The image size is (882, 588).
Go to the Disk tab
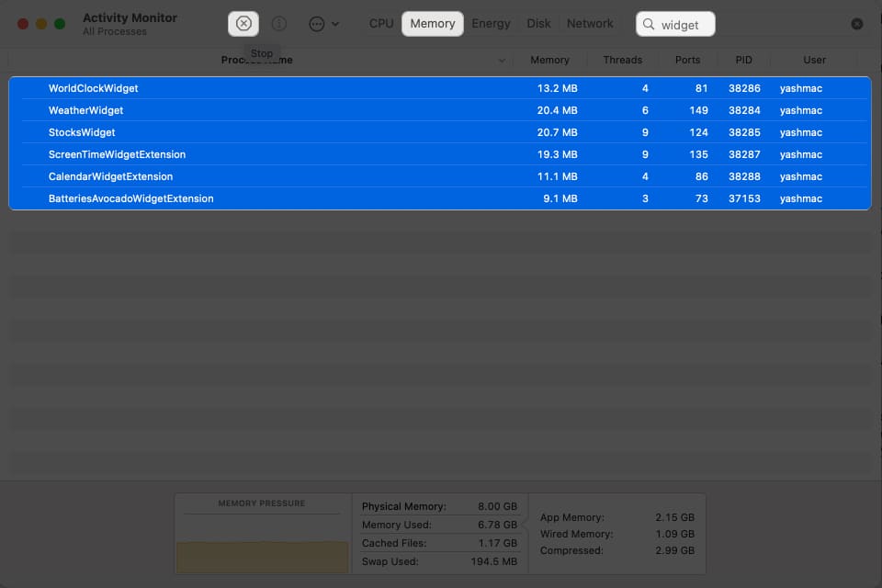[538, 24]
